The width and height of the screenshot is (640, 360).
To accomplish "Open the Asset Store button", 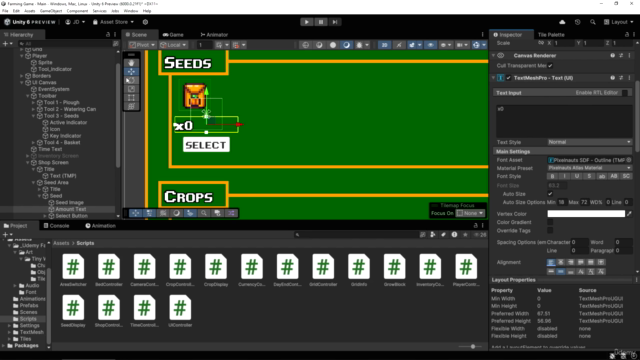I will pyautogui.click(x=113, y=22).
